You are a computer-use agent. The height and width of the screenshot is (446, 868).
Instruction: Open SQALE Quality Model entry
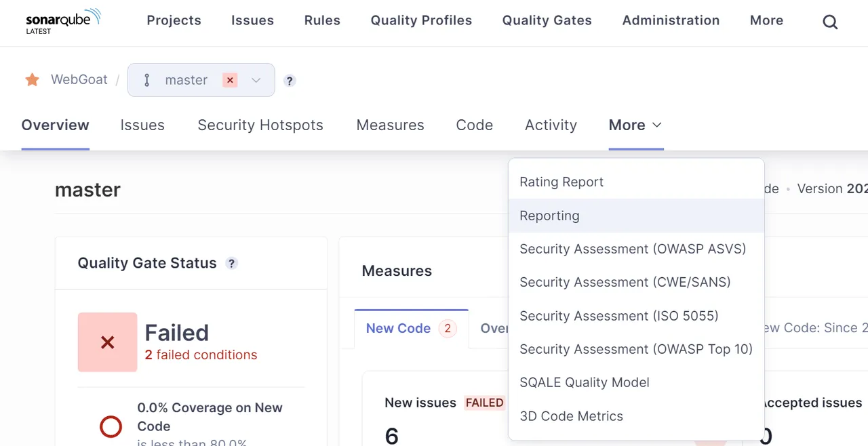636,382
